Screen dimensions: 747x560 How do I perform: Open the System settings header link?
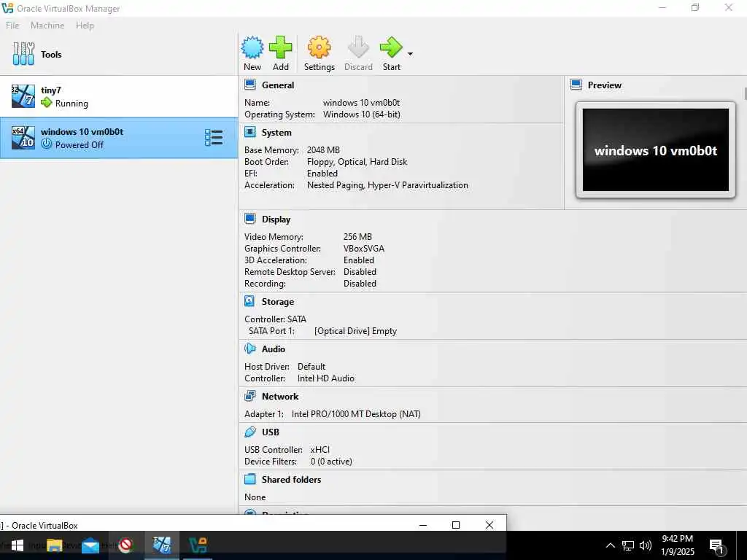point(276,133)
